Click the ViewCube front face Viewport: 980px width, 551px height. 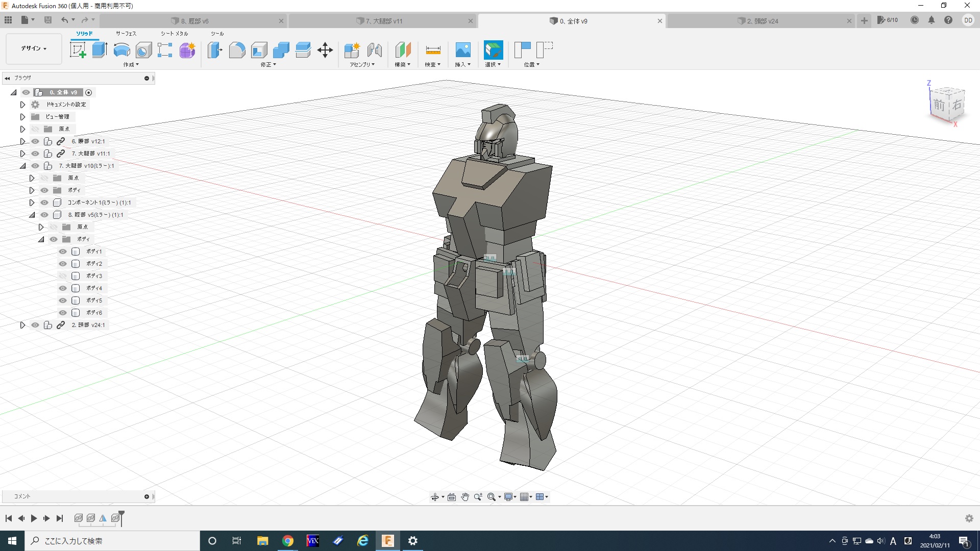(x=939, y=105)
